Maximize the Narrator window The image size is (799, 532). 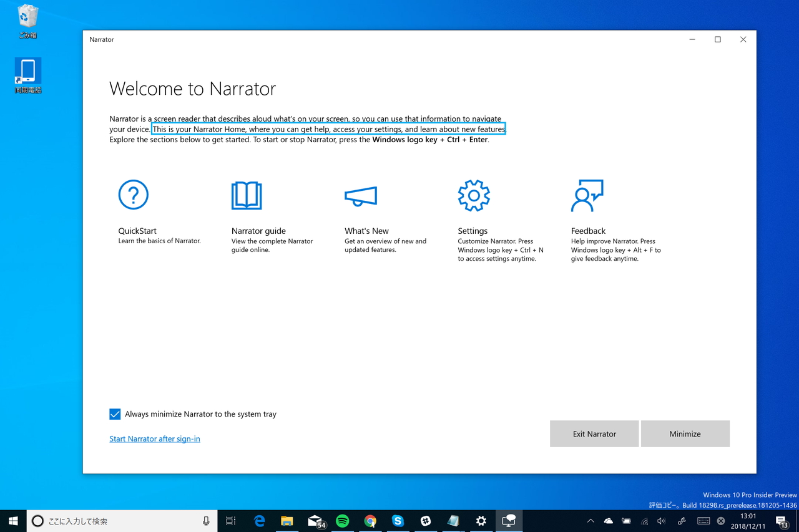point(718,39)
